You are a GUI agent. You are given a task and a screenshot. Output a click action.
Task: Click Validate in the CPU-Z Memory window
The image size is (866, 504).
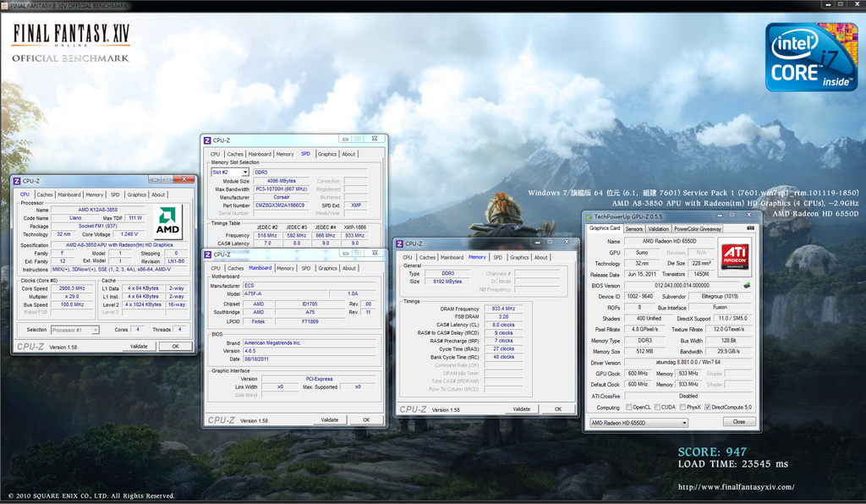[x=521, y=409]
